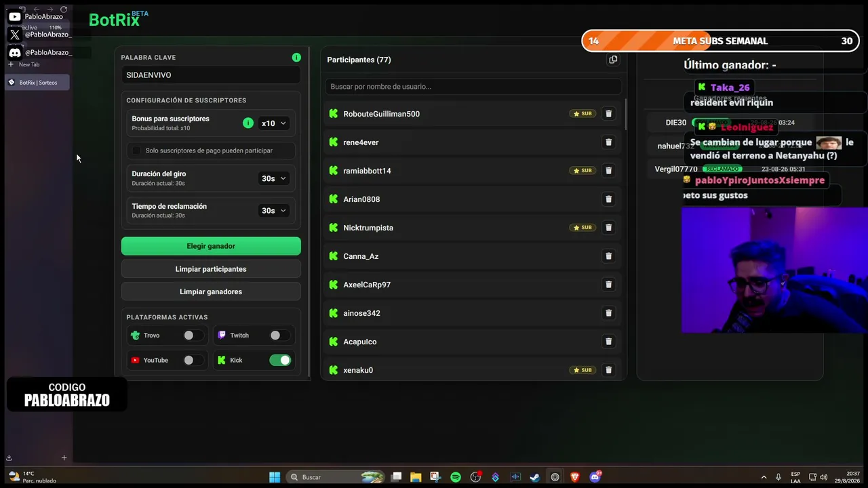868x488 pixels.
Task: Click the Buscar por nombre de usuario field
Action: [473, 87]
